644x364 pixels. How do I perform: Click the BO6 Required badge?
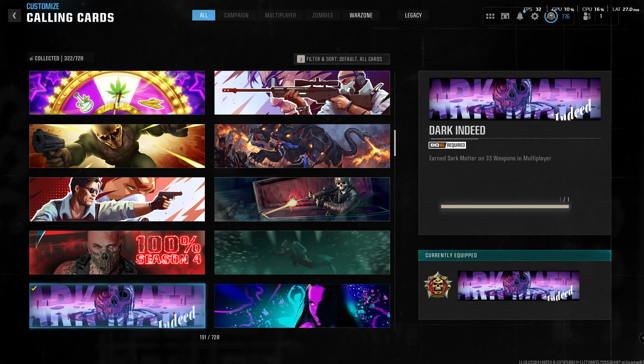[447, 145]
